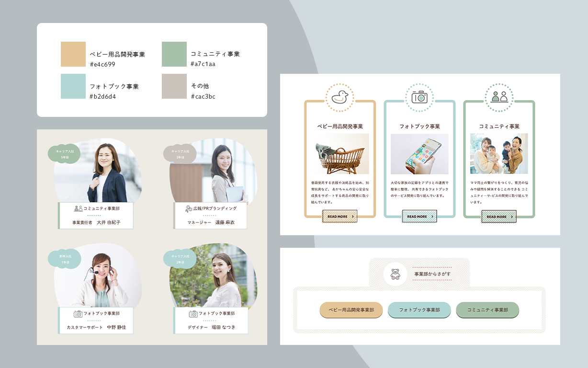
Task: Click READ MORE under フォトブック事業
Action: [x=419, y=217]
